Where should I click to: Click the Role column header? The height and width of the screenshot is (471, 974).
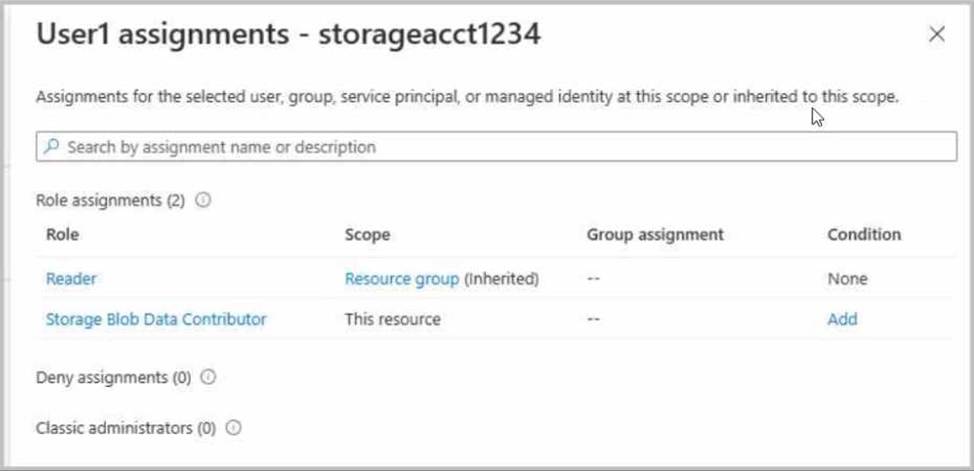[x=62, y=235]
